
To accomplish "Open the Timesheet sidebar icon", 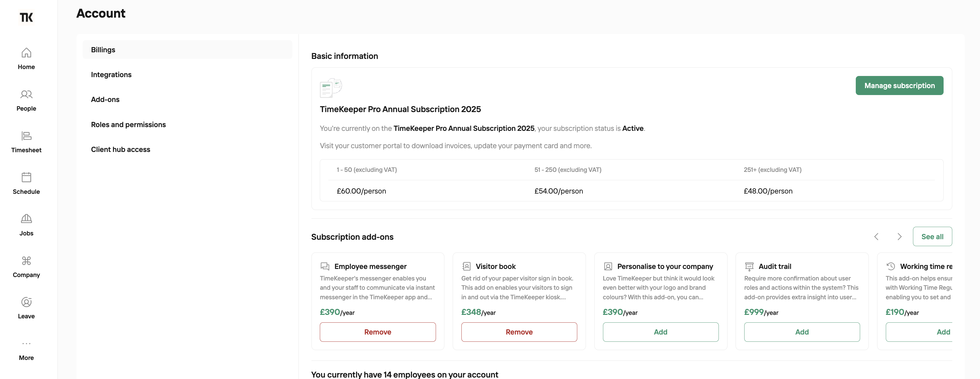I will (x=26, y=135).
